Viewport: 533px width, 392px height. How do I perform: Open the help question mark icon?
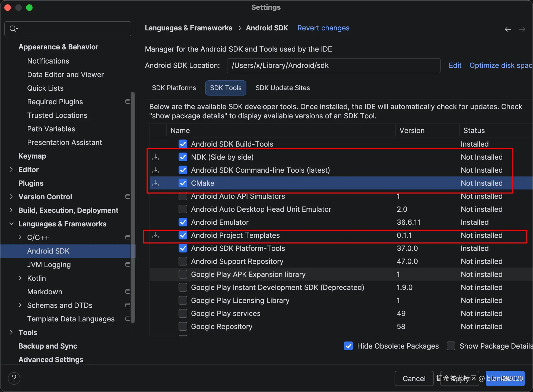[x=14, y=378]
